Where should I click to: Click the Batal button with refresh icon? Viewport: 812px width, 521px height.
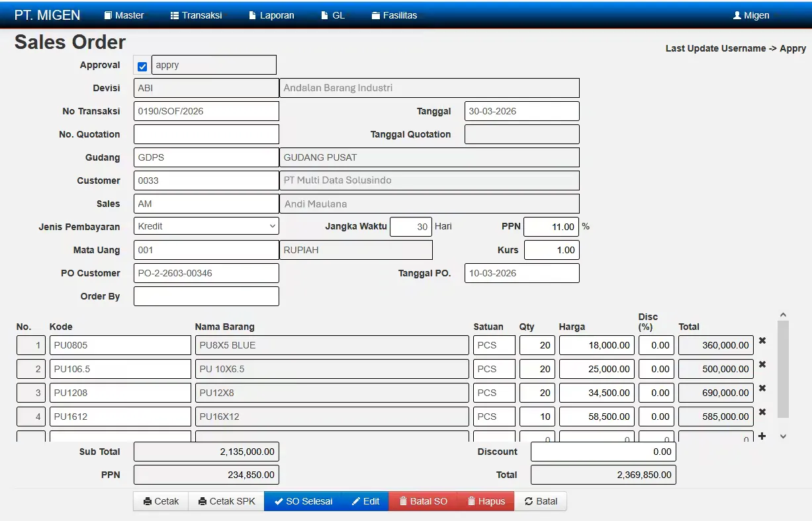(x=541, y=502)
